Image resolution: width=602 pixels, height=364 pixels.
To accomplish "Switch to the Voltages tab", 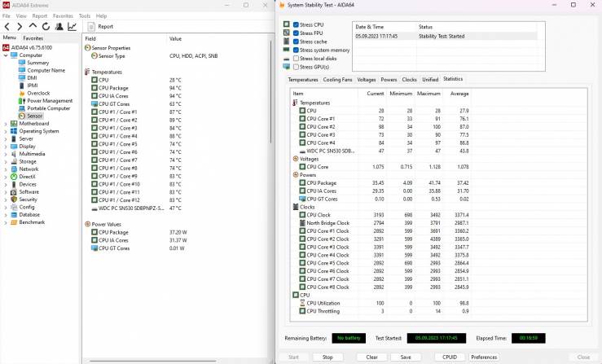I will (367, 80).
